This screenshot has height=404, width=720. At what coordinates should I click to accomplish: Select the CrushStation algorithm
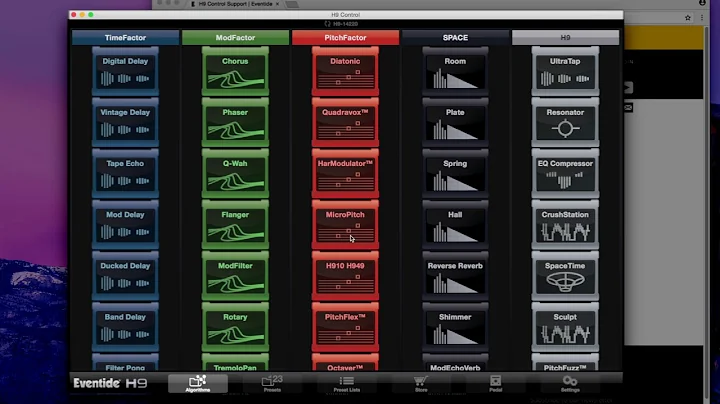565,225
